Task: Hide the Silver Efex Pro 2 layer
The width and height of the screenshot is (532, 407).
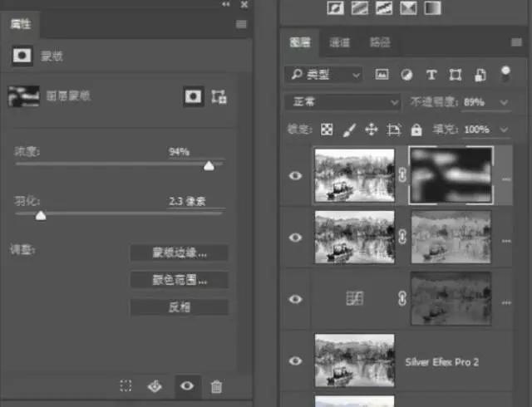Action: click(295, 360)
